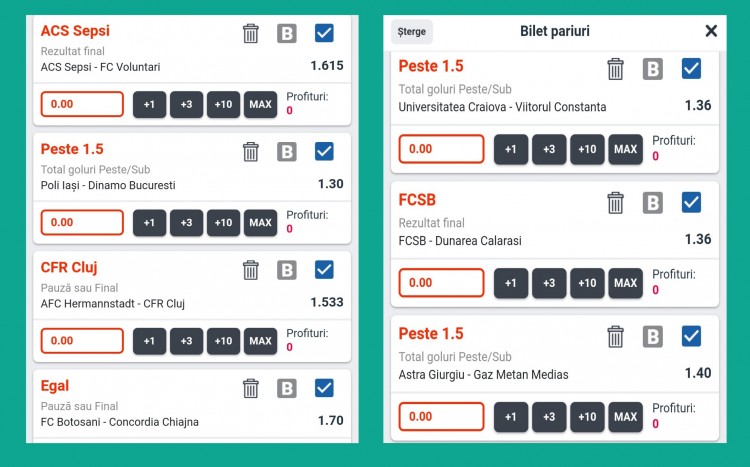Image resolution: width=750 pixels, height=467 pixels.
Task: Remove the CFR Cluj bet via trash icon
Action: click(x=251, y=270)
